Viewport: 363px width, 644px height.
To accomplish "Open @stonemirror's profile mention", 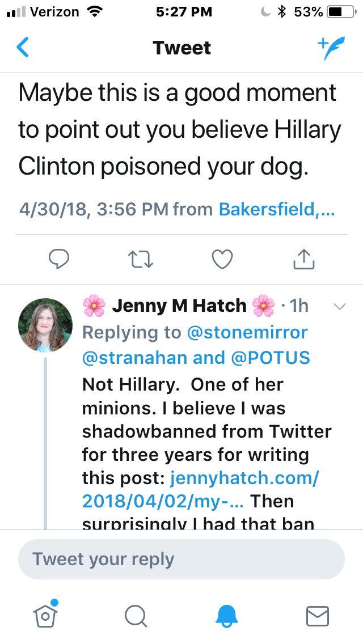I will click(x=248, y=332).
